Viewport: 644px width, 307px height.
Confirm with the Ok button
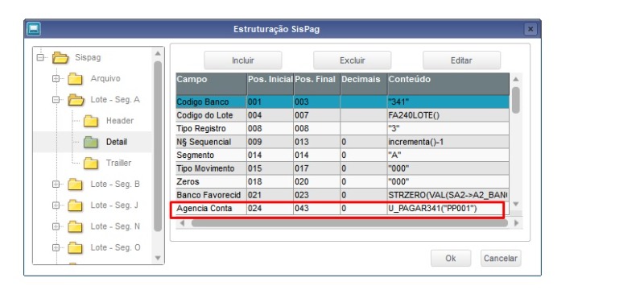[451, 258]
